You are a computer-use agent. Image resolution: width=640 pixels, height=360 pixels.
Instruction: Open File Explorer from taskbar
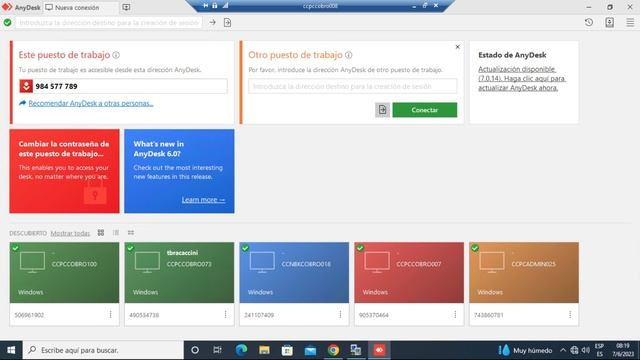tap(264, 350)
